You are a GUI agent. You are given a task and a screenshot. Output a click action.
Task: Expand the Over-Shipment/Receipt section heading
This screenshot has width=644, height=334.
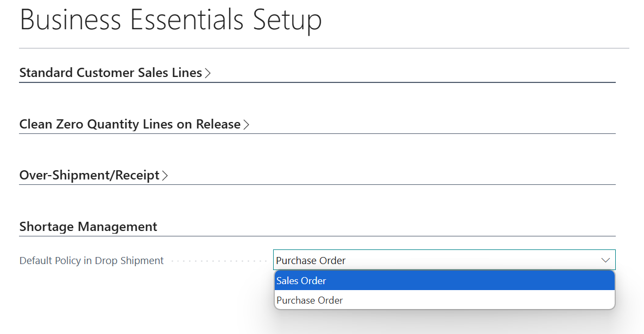(93, 175)
